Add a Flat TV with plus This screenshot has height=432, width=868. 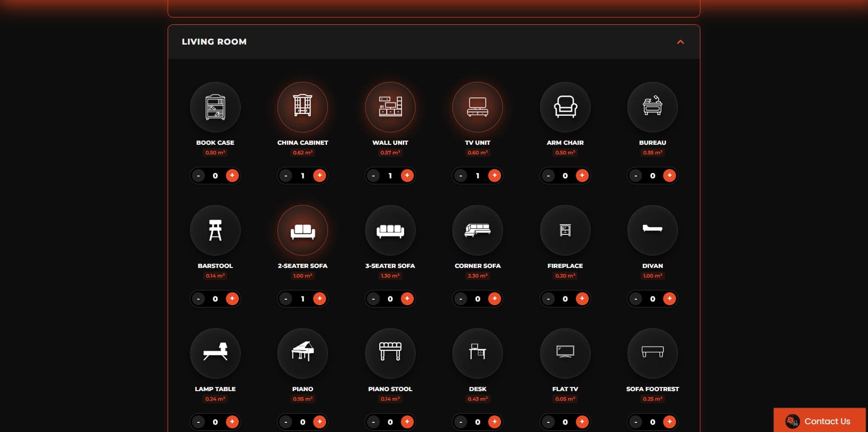pos(582,422)
